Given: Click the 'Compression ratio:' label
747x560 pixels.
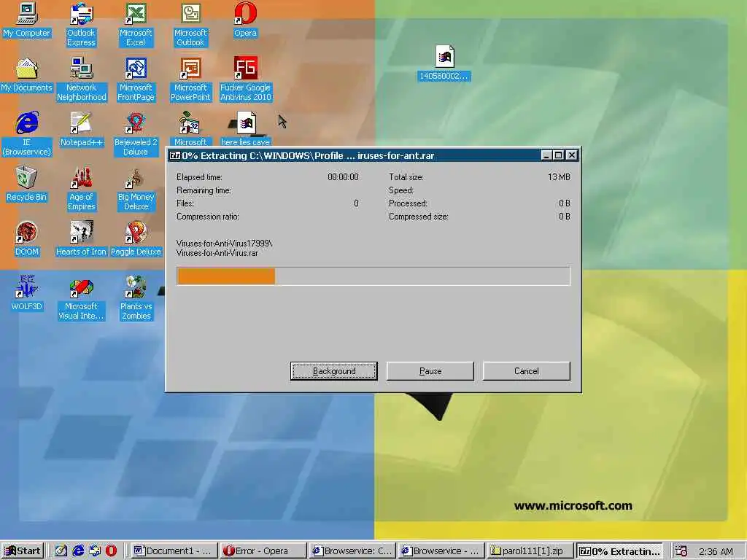Looking at the screenshot, I should 208,216.
